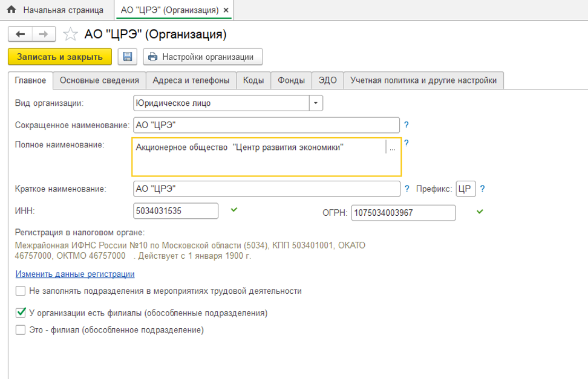Click the green checkmark next to ОГРН
Viewport: 588px width, 379px height.
click(480, 212)
